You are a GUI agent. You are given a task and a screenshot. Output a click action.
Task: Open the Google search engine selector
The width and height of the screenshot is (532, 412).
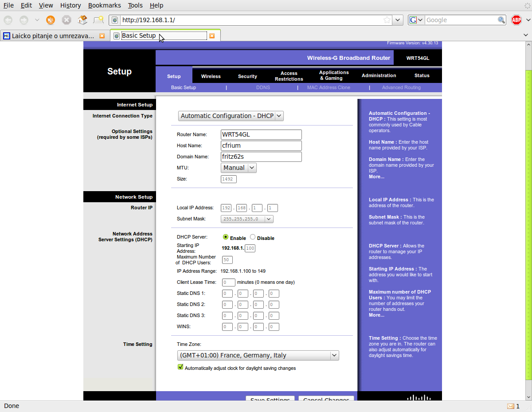416,20
